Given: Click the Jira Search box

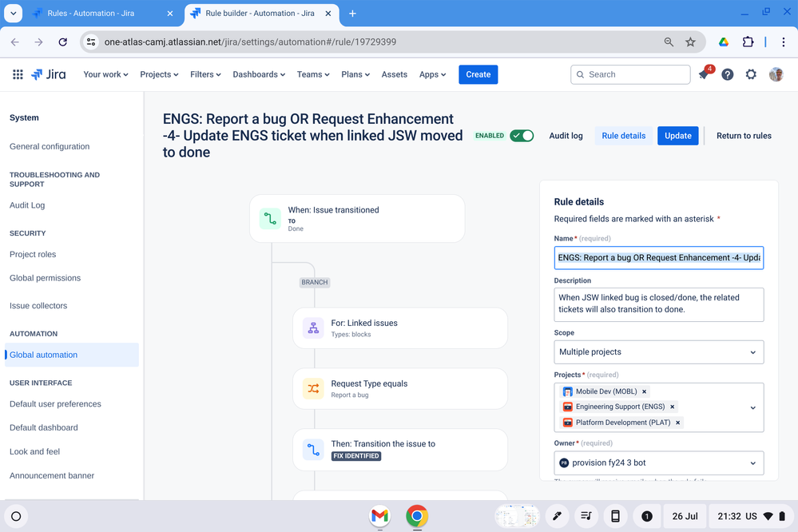Looking at the screenshot, I should (x=630, y=74).
